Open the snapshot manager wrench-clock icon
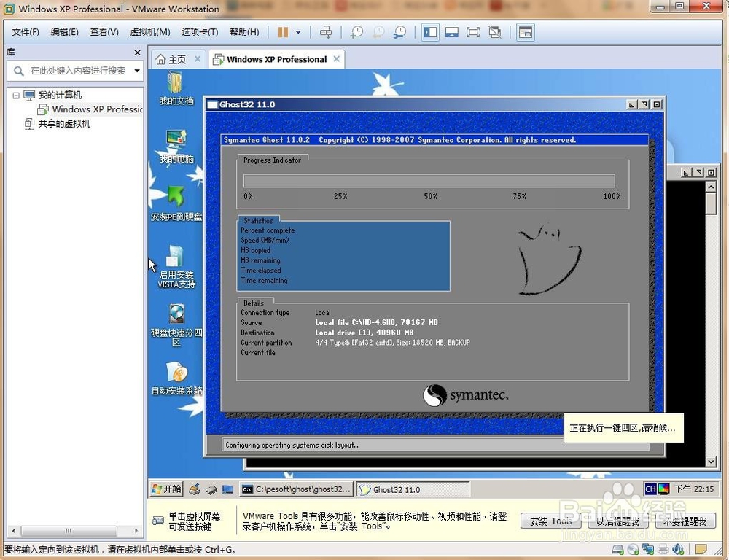Viewport: 729px width, 560px height. [399, 32]
